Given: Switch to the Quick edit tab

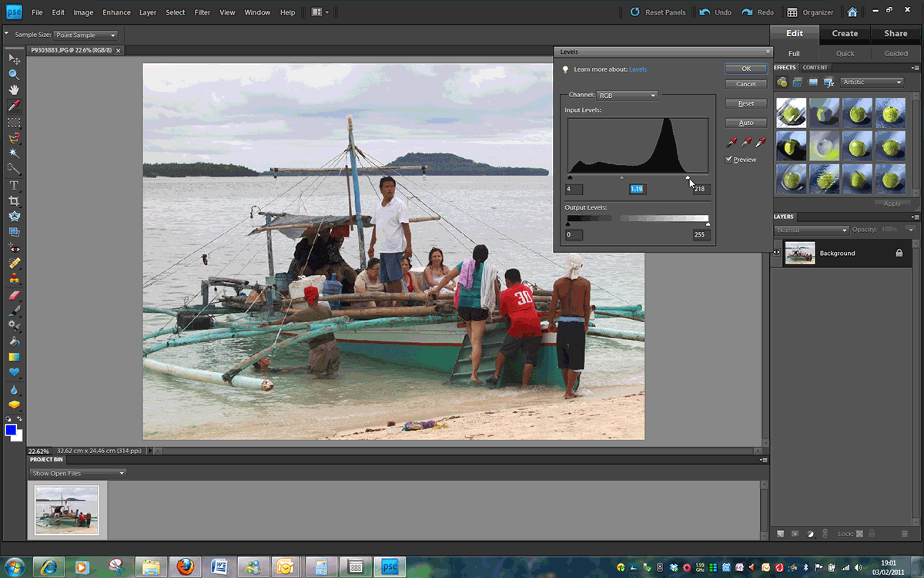Looking at the screenshot, I should pos(845,54).
